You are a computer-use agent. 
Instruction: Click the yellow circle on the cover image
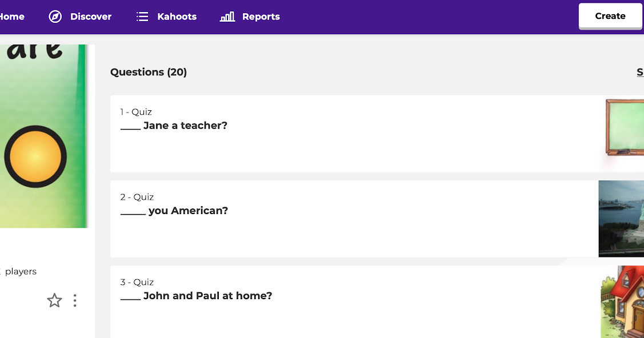(35, 156)
